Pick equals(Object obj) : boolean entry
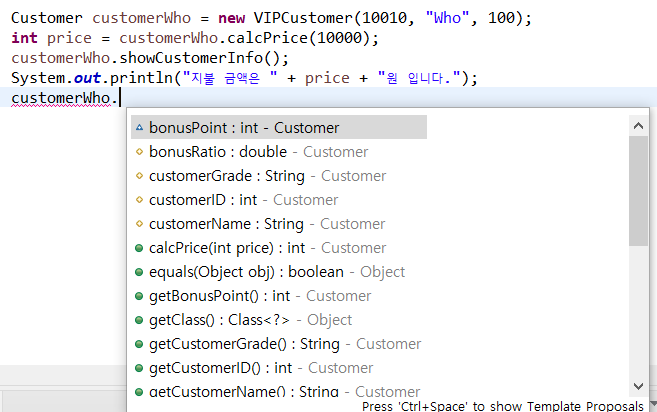Screen dimensions: 657x412 [x=277, y=272]
